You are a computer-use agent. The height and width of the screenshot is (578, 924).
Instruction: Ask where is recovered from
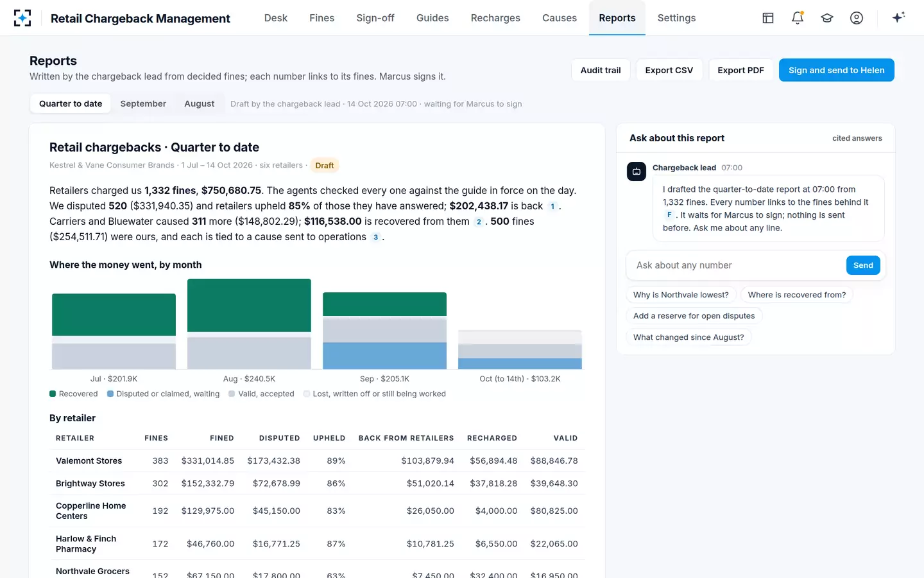[797, 295]
